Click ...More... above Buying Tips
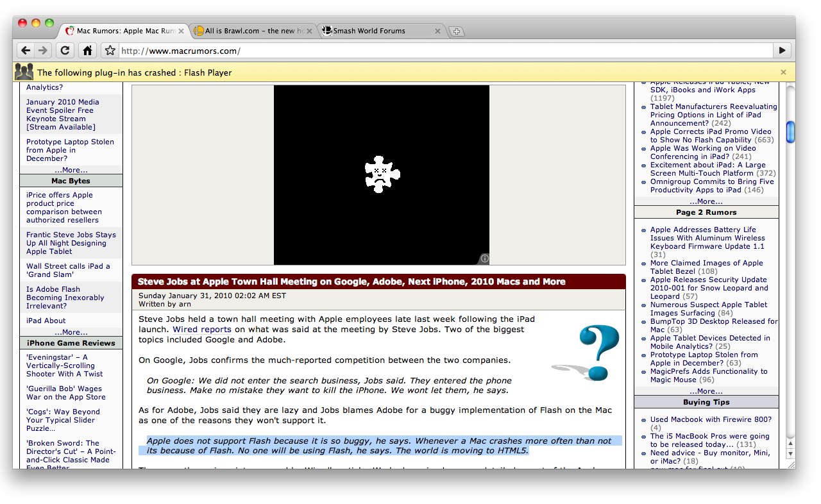 coord(706,391)
